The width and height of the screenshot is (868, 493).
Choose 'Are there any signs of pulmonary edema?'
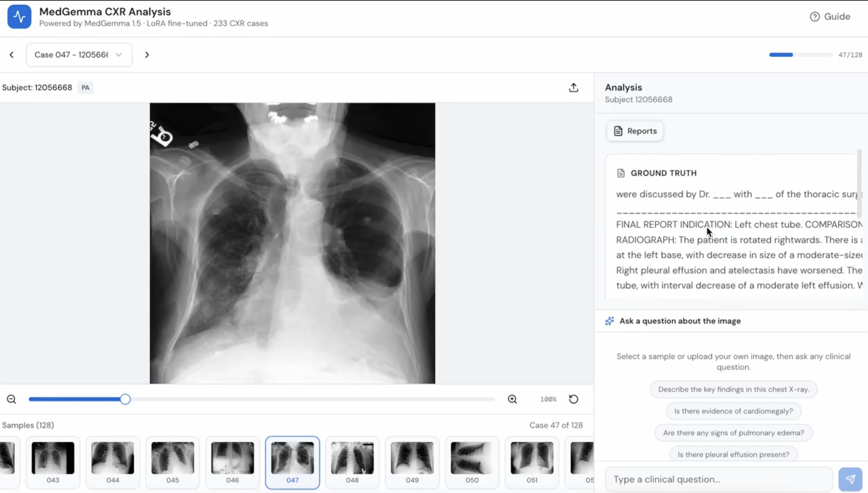click(x=733, y=433)
